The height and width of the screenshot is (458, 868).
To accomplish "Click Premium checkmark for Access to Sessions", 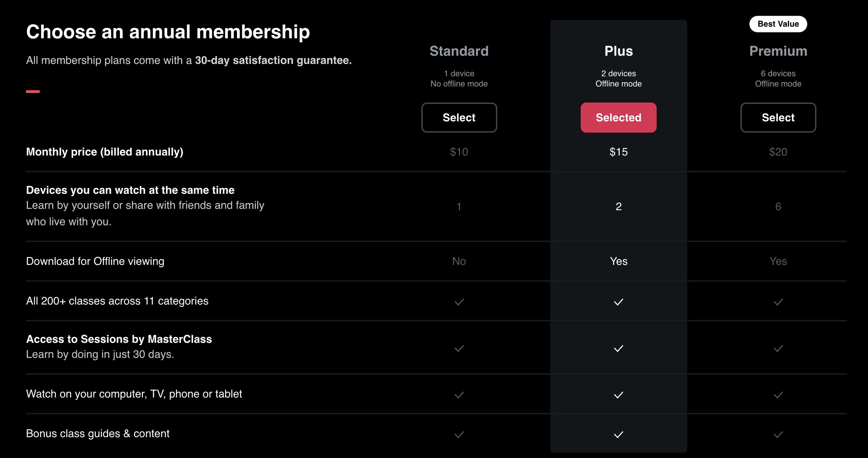I will click(778, 348).
